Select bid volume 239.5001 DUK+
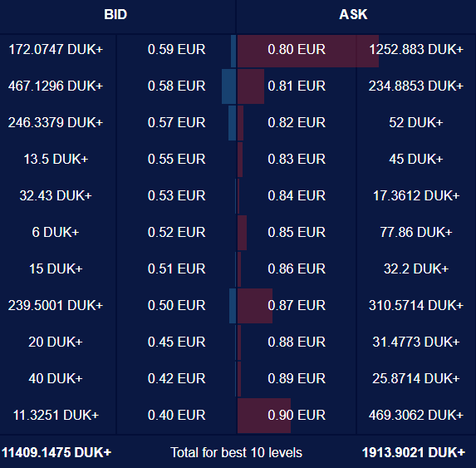This screenshot has width=476, height=468. tap(56, 305)
